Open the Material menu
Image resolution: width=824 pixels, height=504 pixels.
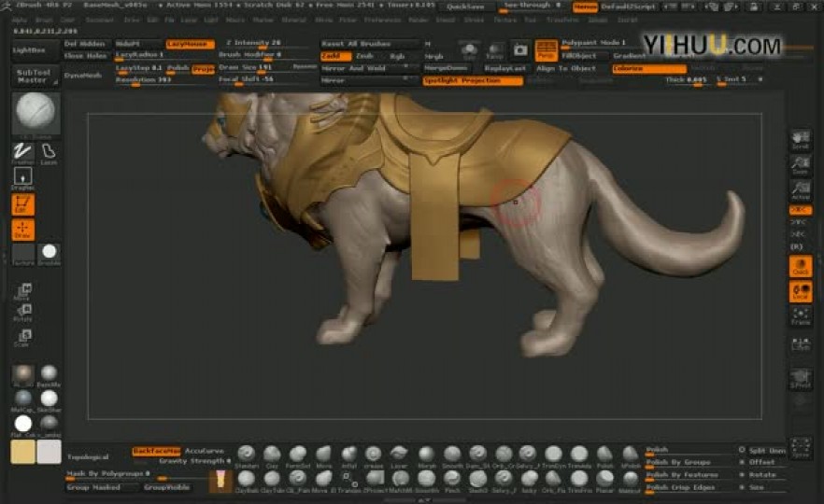tap(293, 20)
